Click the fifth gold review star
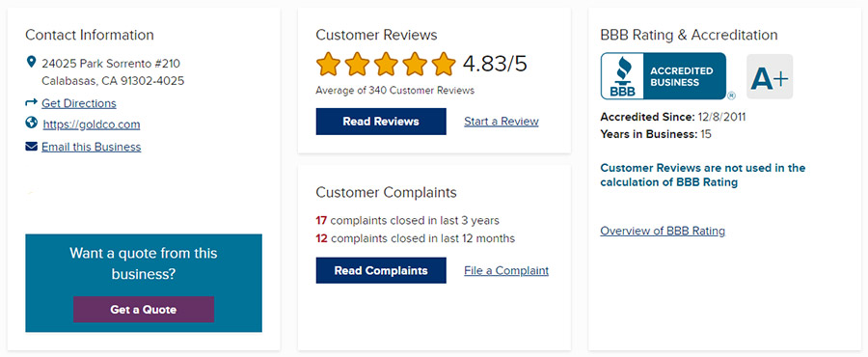Screen dimensions: 868x357 pos(444,65)
